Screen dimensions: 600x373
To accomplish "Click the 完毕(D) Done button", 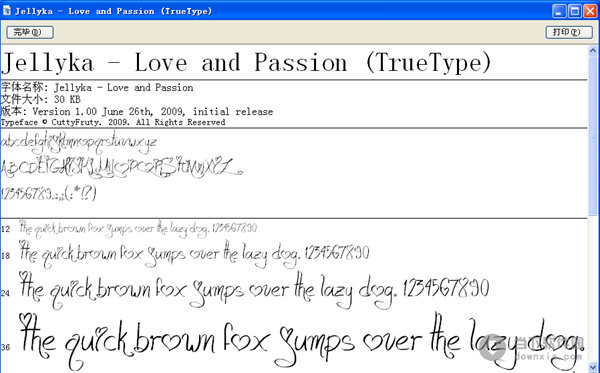I will tap(30, 32).
